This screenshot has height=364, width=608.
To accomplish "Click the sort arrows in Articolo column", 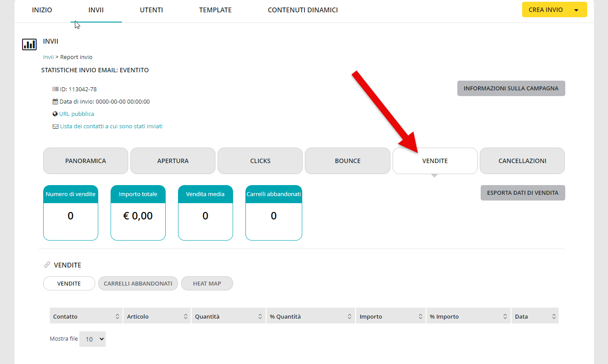I will click(x=185, y=316).
